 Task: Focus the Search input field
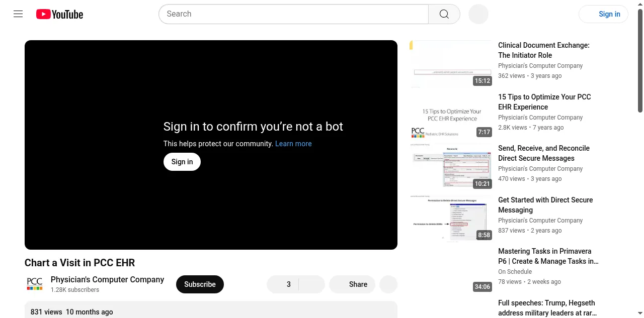tap(294, 14)
